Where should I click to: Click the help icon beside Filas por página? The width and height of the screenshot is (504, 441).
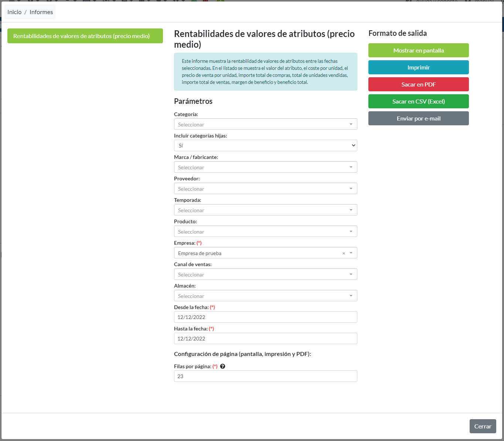[x=222, y=366]
